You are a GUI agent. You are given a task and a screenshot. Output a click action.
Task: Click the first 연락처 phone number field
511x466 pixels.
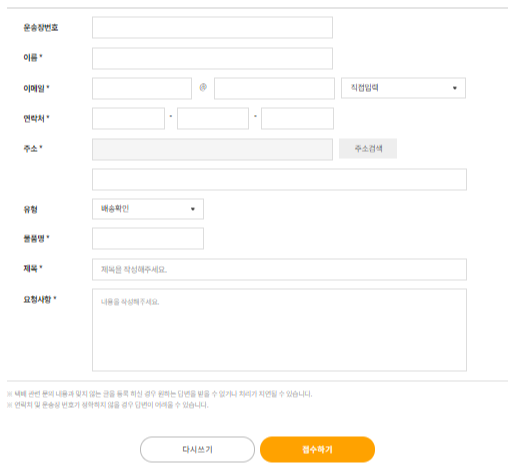tap(128, 118)
